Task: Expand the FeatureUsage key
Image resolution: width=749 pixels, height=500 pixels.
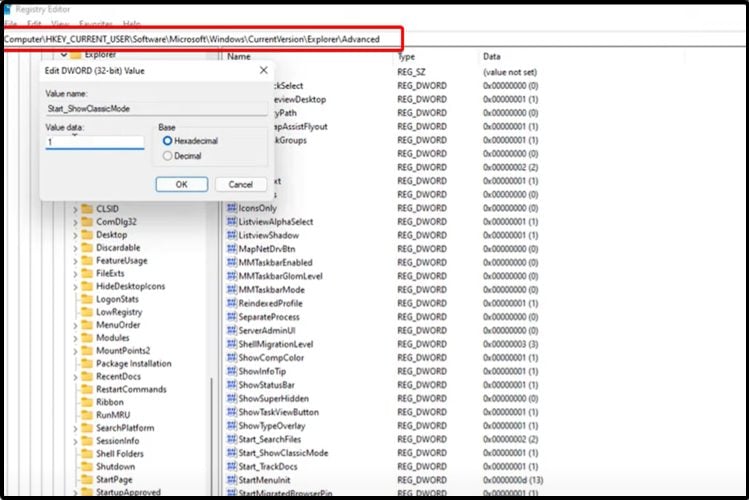Action: [x=75, y=261]
